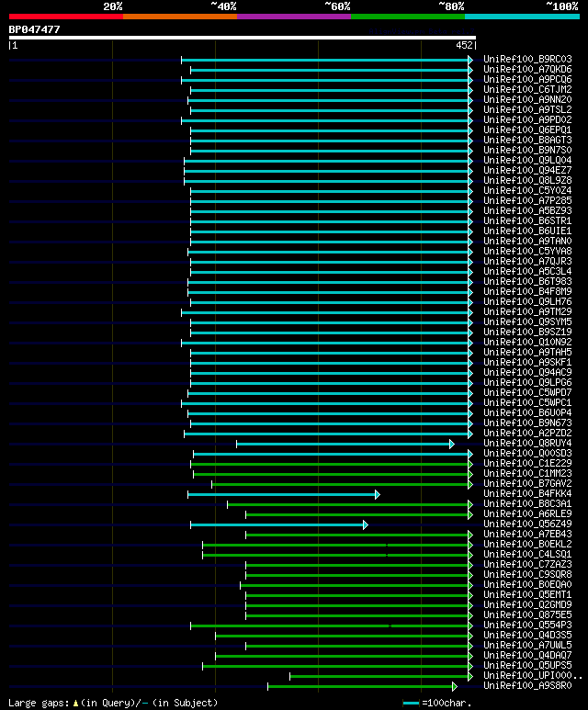This screenshot has width=588, height=710.
Task: Click the red 20% identity legend segment
Action: click(x=66, y=17)
